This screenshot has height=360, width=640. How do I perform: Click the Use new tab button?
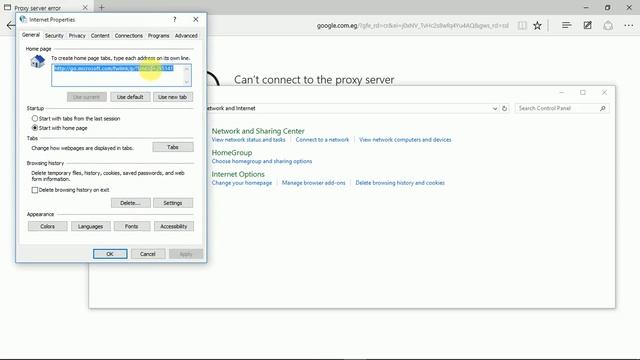(172, 97)
